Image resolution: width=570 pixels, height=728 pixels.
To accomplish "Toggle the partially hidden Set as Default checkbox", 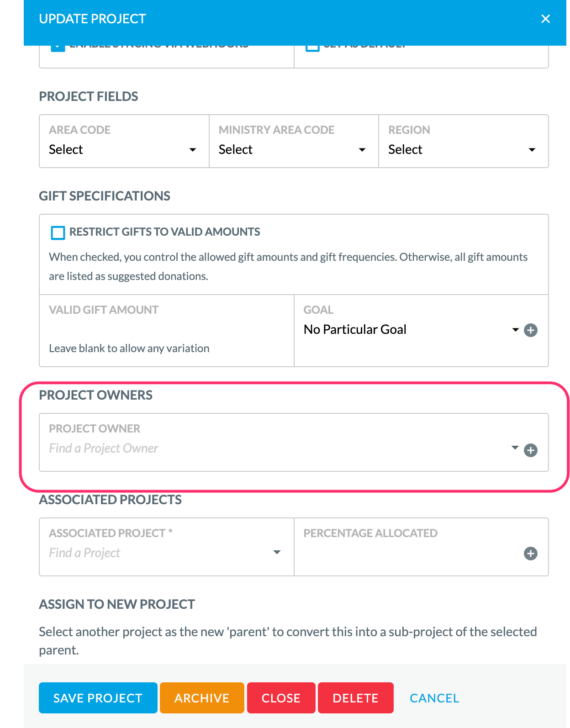I will [x=312, y=47].
